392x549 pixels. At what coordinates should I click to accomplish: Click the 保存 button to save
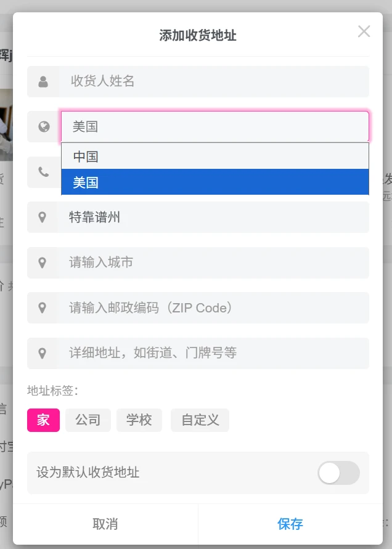290,523
